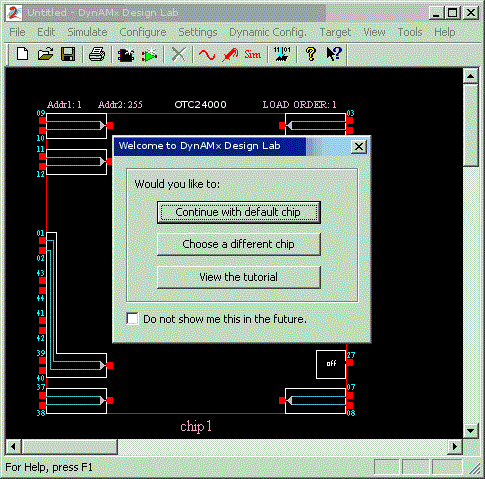
Task: Open the Dynamic Config. menu
Action: point(268,32)
